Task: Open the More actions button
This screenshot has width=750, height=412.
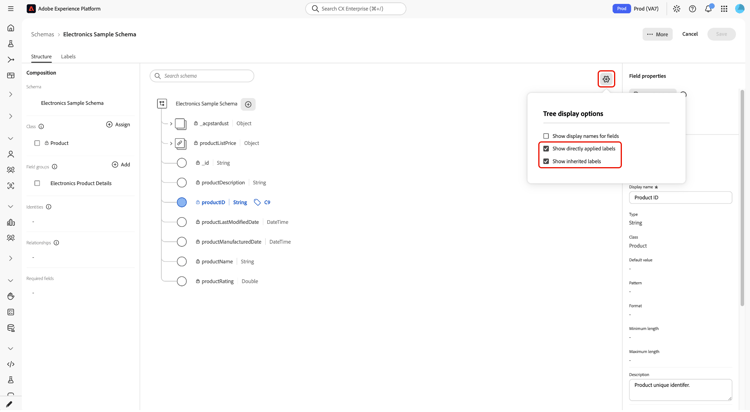Action: (x=657, y=34)
